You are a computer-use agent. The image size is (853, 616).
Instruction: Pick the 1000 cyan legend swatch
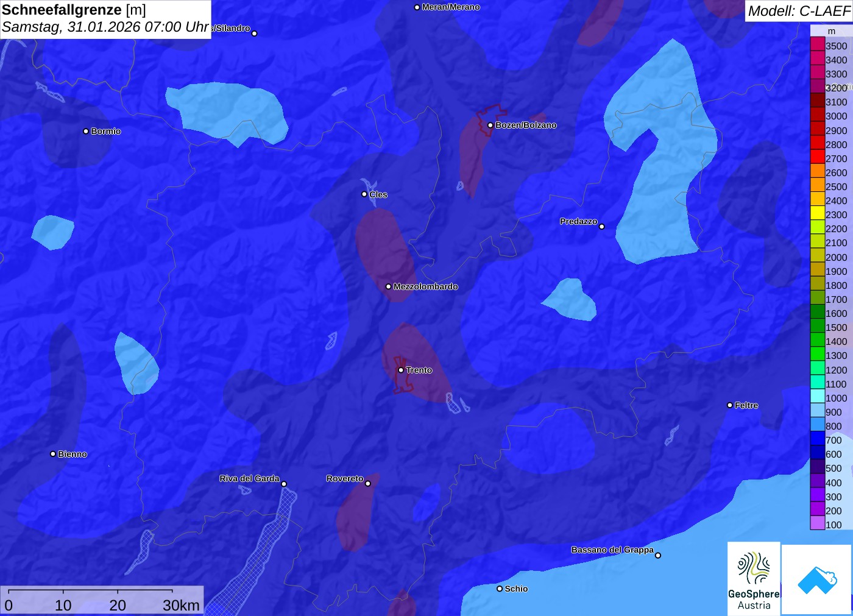[x=818, y=396]
